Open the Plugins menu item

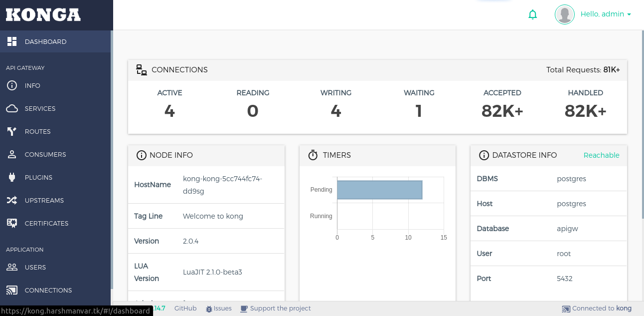pos(55,177)
